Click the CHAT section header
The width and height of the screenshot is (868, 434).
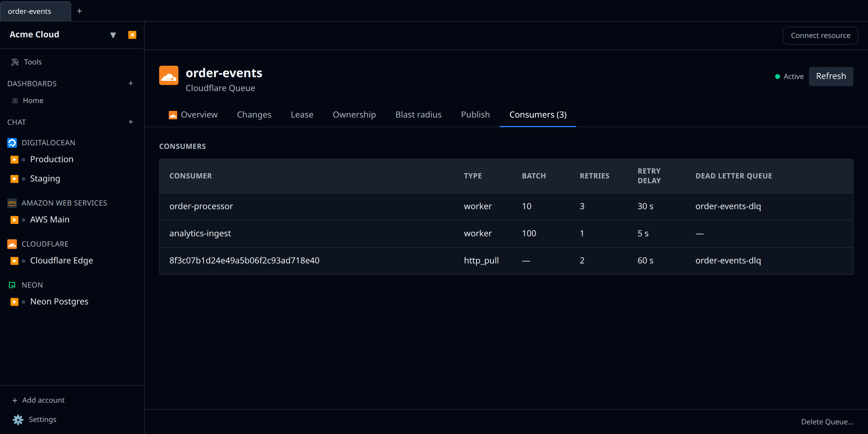pyautogui.click(x=17, y=122)
